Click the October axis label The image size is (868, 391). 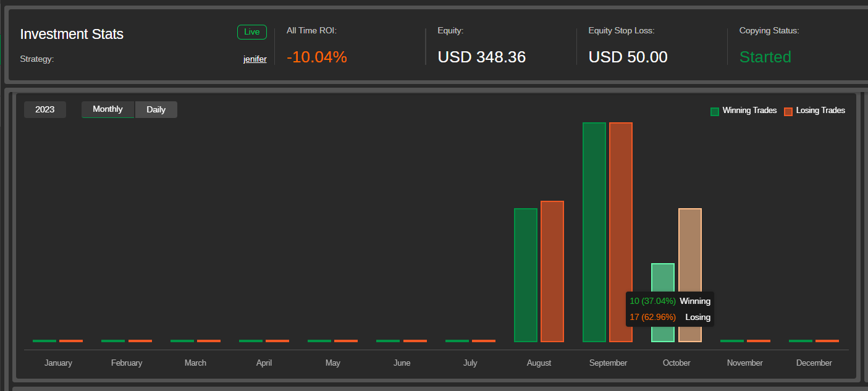pyautogui.click(x=676, y=363)
